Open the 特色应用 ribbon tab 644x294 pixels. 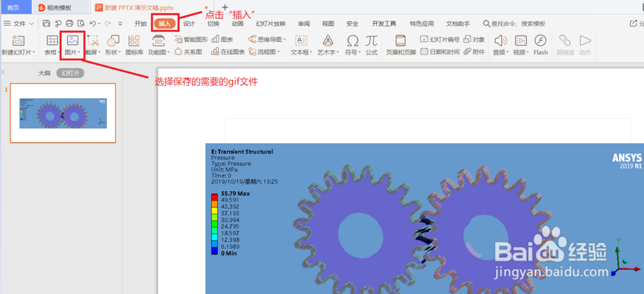(x=421, y=23)
